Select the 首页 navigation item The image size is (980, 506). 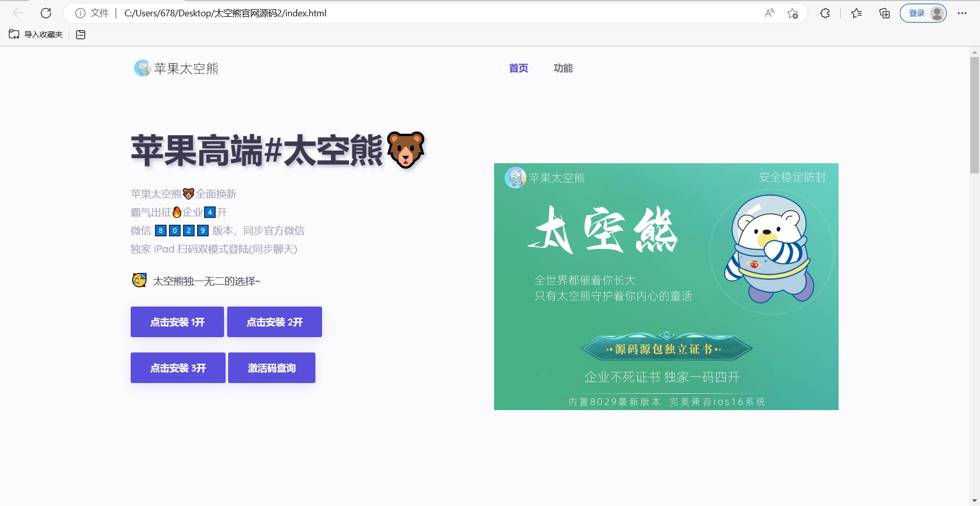[518, 68]
